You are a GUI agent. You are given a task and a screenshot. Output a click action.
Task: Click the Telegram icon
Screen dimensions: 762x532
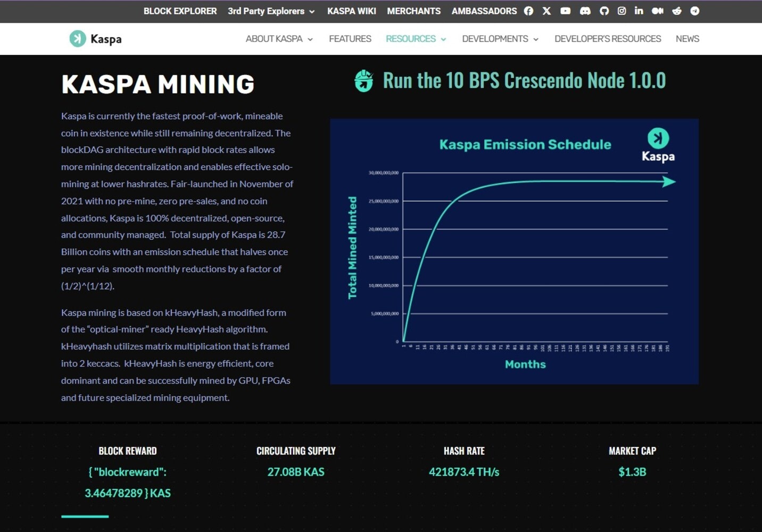coord(694,11)
